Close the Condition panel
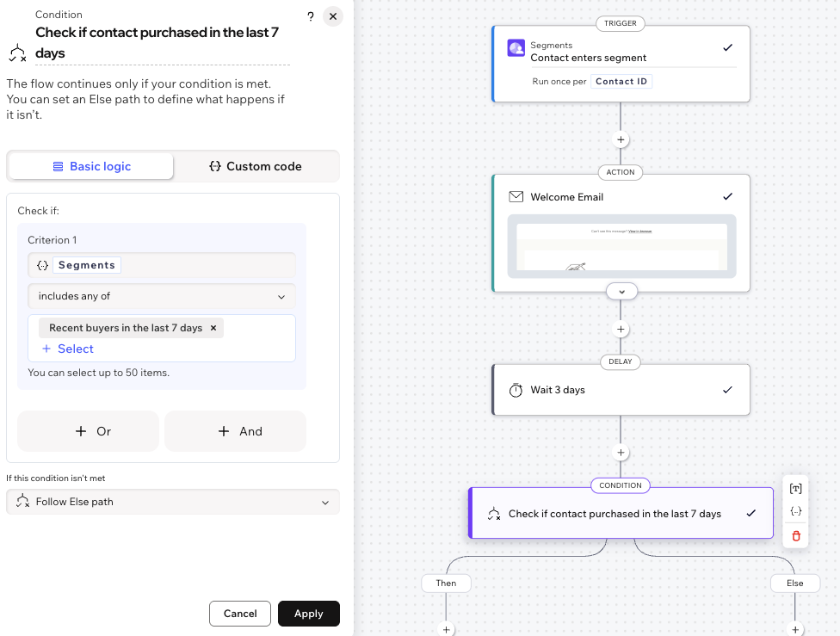840x636 pixels. [x=333, y=16]
